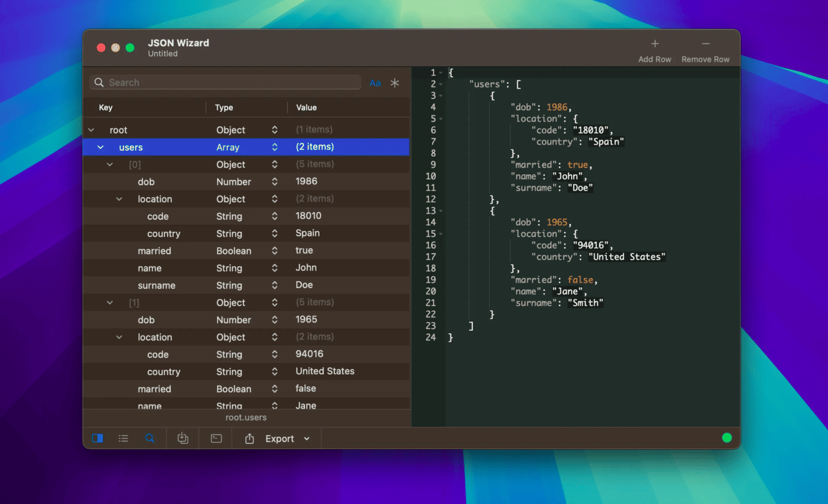Click the Remove Row minus icon
Image resolution: width=828 pixels, height=504 pixels.
pos(705,44)
